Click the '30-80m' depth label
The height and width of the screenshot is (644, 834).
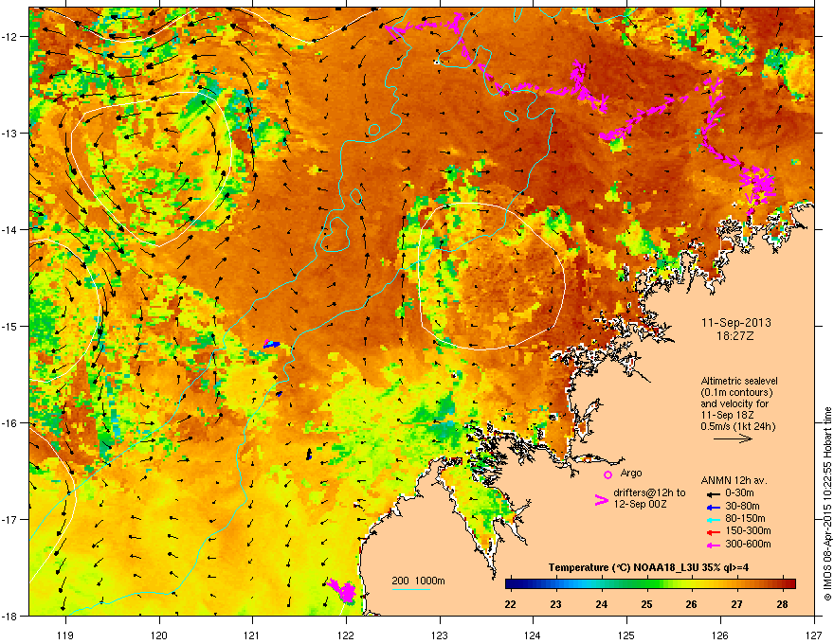coord(742,506)
